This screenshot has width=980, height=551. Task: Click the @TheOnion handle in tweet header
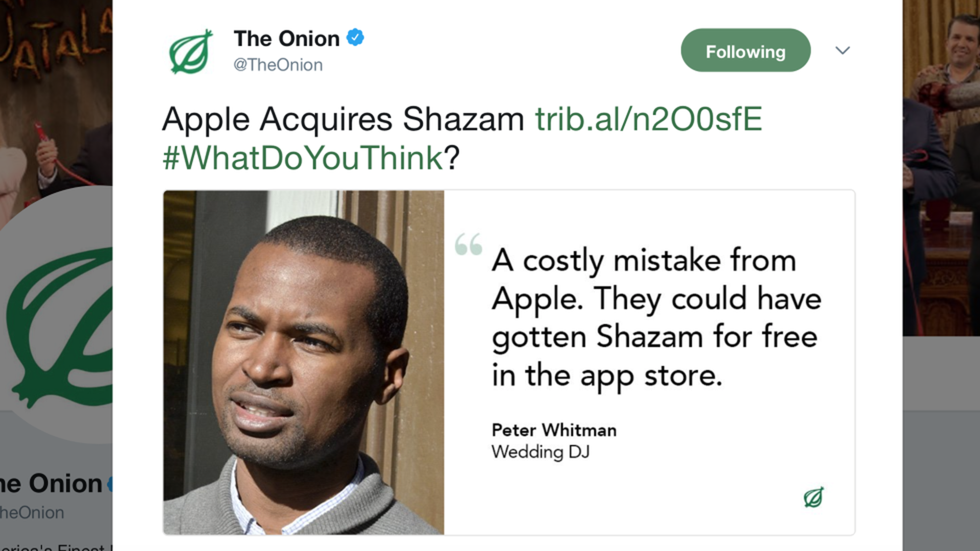pyautogui.click(x=278, y=65)
